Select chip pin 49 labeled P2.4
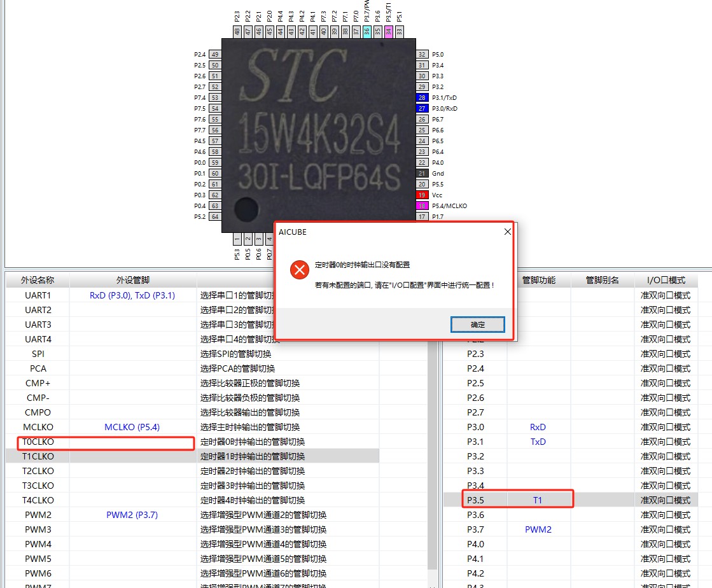Screen dimensions: 712x588 (x=215, y=55)
